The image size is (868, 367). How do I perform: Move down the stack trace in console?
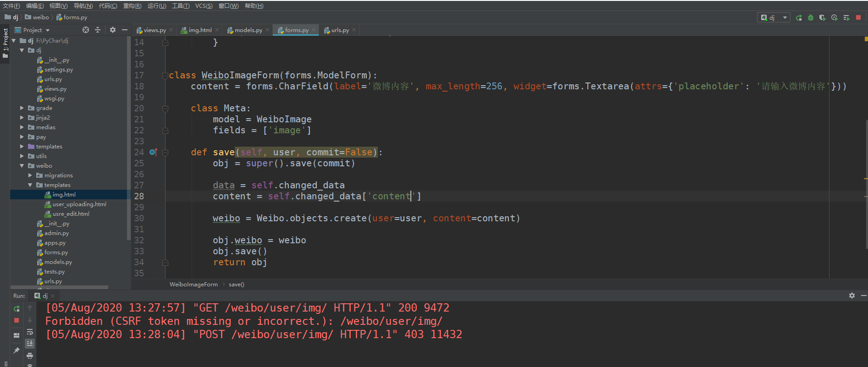click(x=30, y=320)
